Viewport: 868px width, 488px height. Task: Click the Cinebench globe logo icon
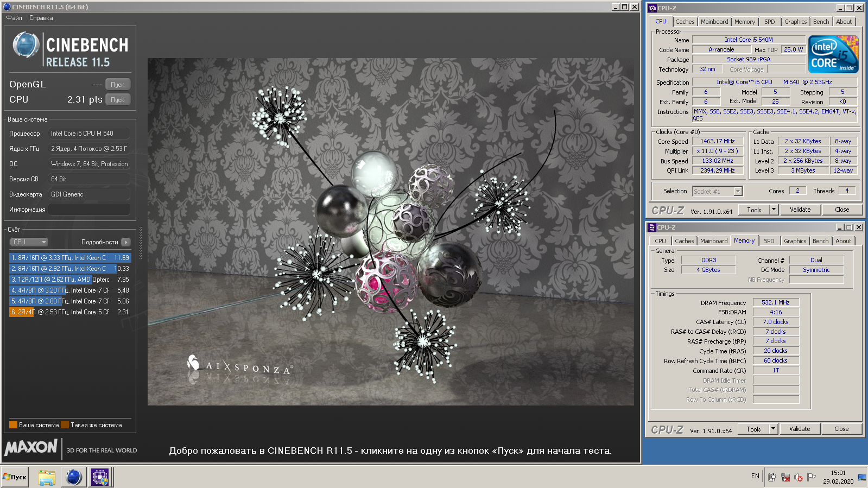(26, 45)
